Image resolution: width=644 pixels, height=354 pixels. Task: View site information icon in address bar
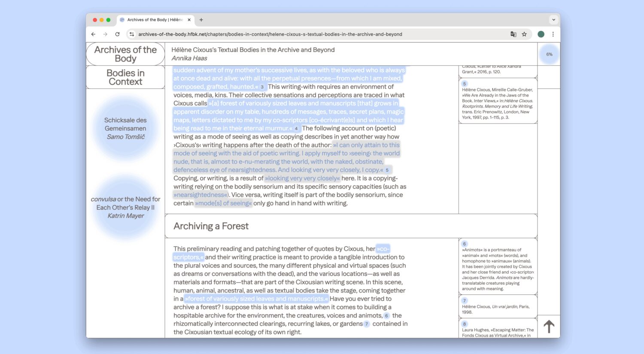click(x=132, y=34)
